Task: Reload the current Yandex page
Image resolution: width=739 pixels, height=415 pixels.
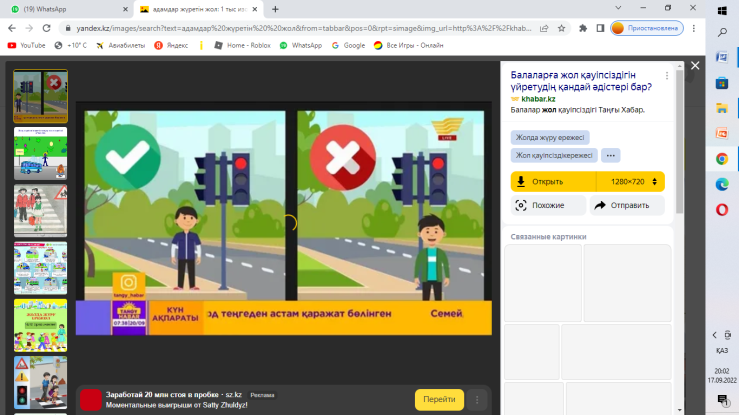Action: coord(46,28)
